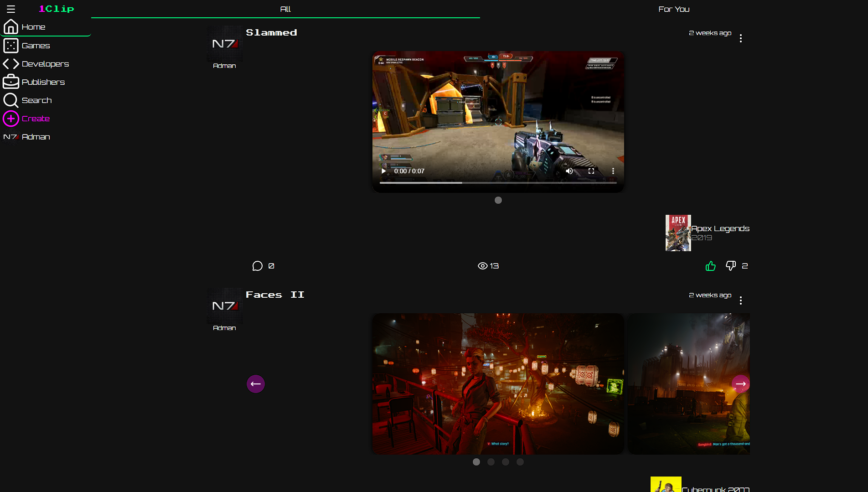
Task: Open comments on the Slammed clip
Action: [258, 266]
